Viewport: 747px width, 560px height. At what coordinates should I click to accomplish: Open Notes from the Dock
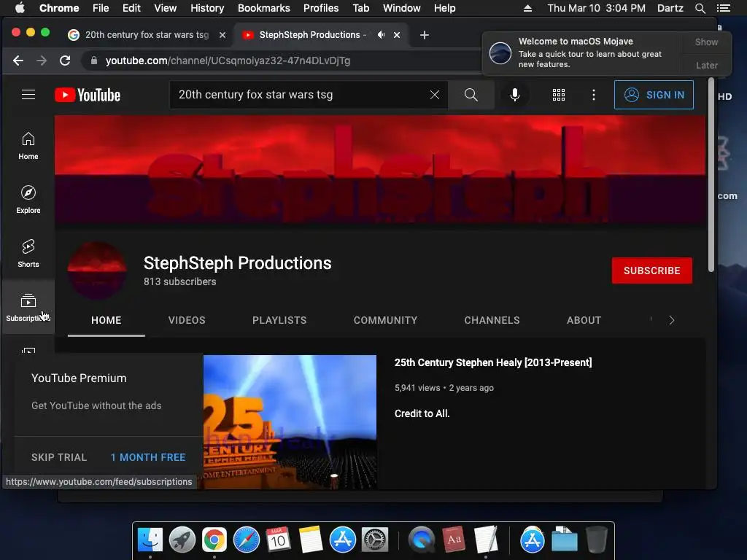click(x=311, y=540)
